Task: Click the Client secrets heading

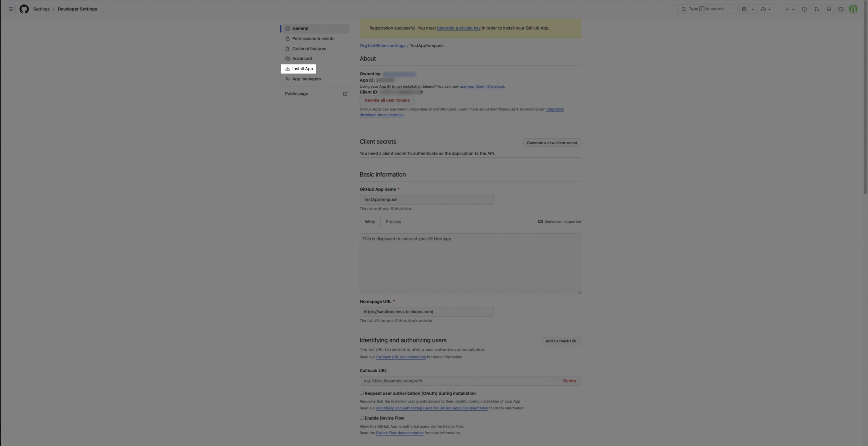Action: coord(378,142)
